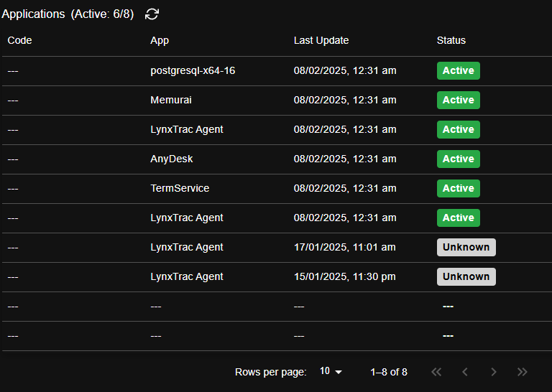552x392 pixels.
Task: Click the App column header
Action: coord(160,41)
